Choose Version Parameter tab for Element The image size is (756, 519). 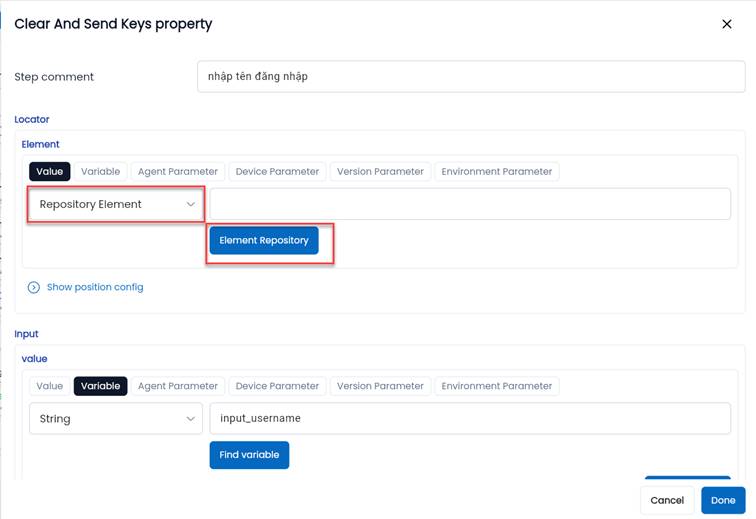tap(380, 172)
